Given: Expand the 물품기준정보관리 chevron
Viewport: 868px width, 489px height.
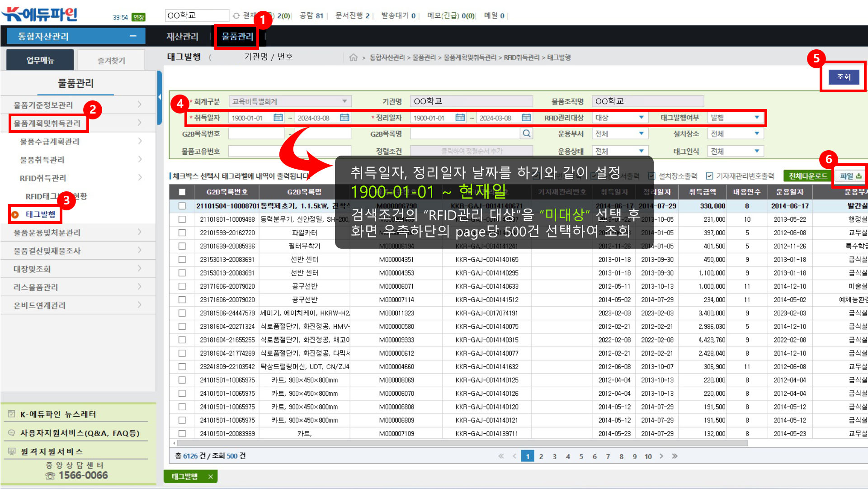Looking at the screenshot, I should point(140,104).
